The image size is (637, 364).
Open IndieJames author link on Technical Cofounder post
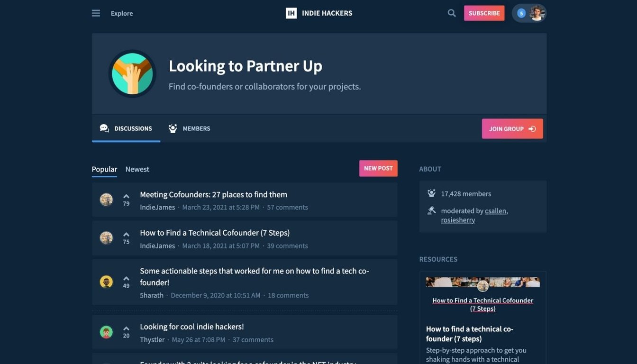[x=157, y=246]
